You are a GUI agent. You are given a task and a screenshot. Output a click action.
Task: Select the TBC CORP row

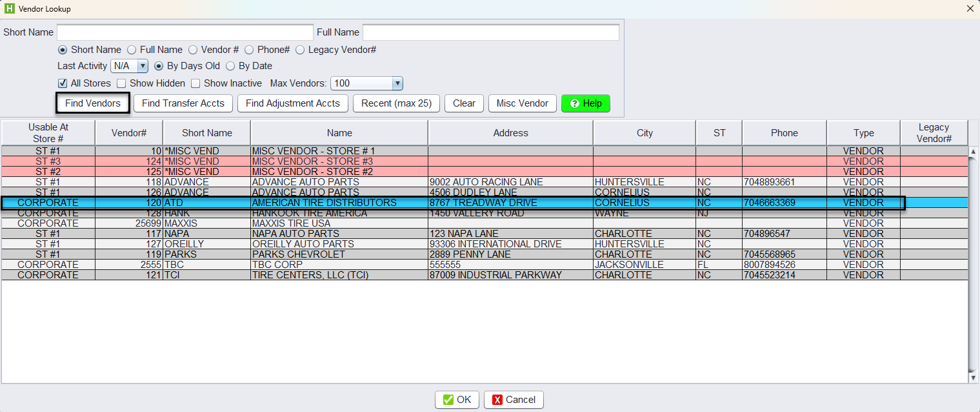coord(485,265)
